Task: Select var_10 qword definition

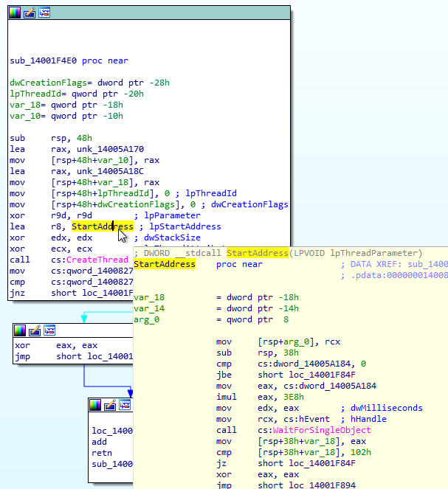Action: tap(66, 116)
